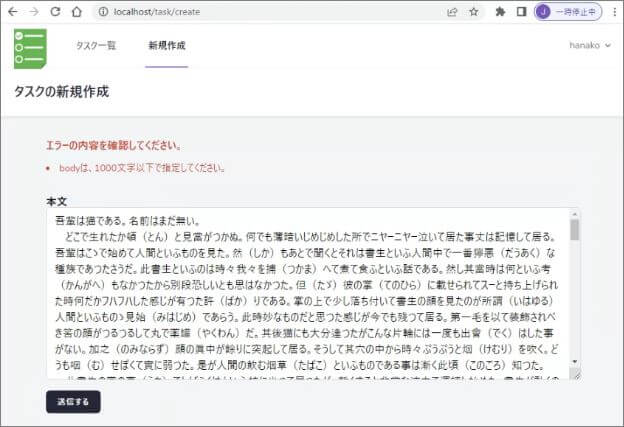Click the share page icon in address bar
This screenshot has height=427, width=624.
coord(452,12)
